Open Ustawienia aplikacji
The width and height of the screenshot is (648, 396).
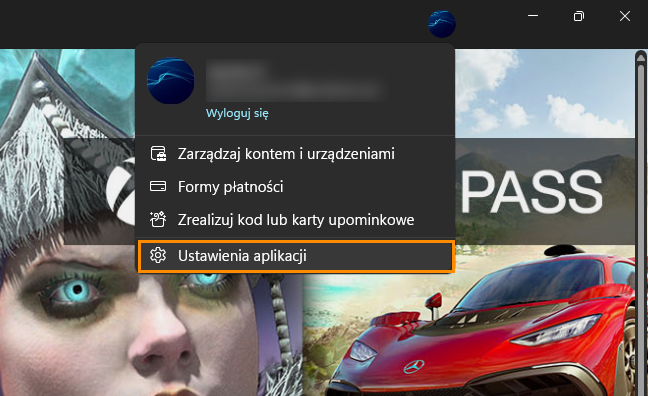(296, 256)
